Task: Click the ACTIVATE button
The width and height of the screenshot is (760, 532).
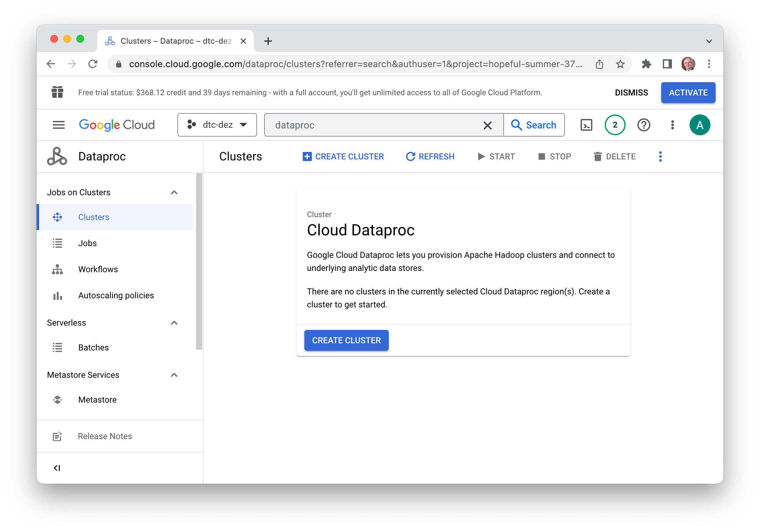Action: coord(688,93)
